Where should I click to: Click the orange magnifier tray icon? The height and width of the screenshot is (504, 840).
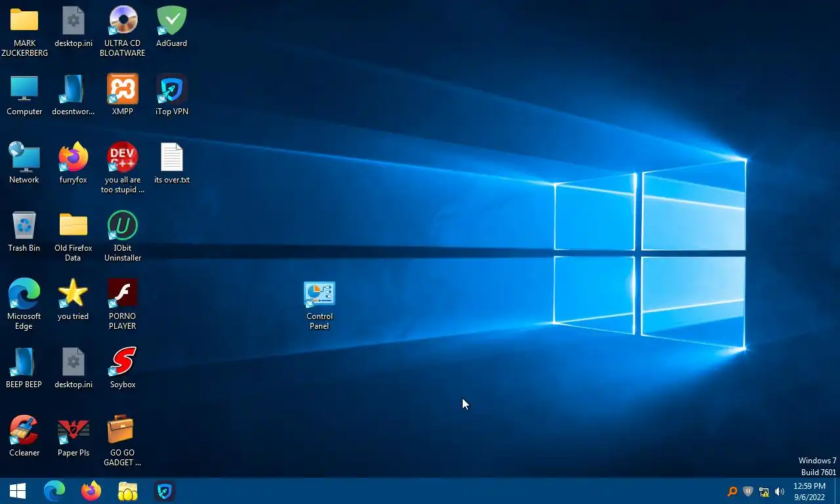(x=732, y=492)
